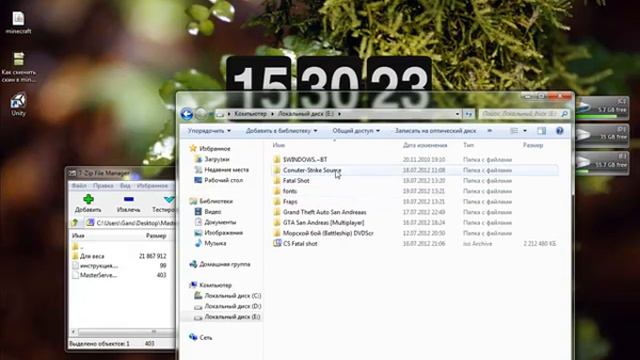Viewport: 640px width, 360px height.
Task: Select Локальный диск (E:) in sidebar
Action: point(232,317)
